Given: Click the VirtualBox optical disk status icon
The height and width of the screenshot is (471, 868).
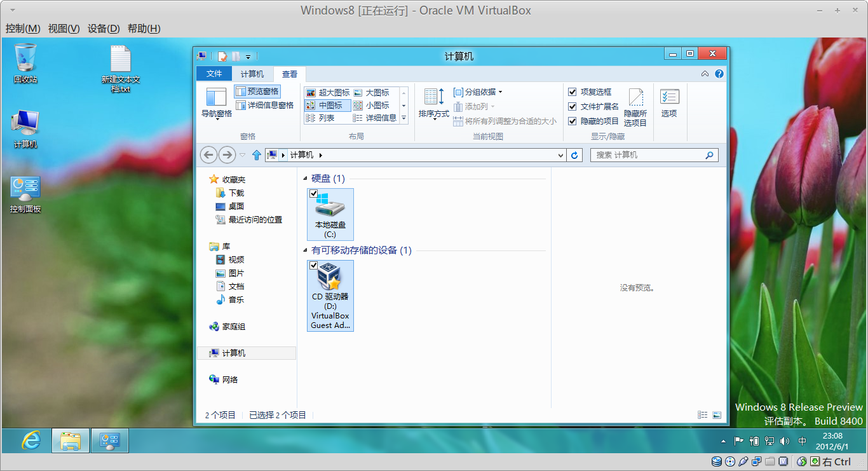Looking at the screenshot, I should (x=729, y=461).
